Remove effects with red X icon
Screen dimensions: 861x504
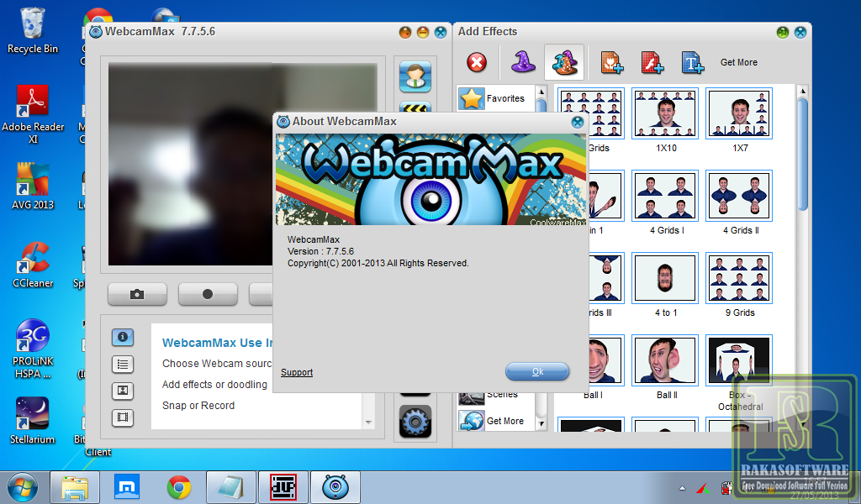coord(477,62)
